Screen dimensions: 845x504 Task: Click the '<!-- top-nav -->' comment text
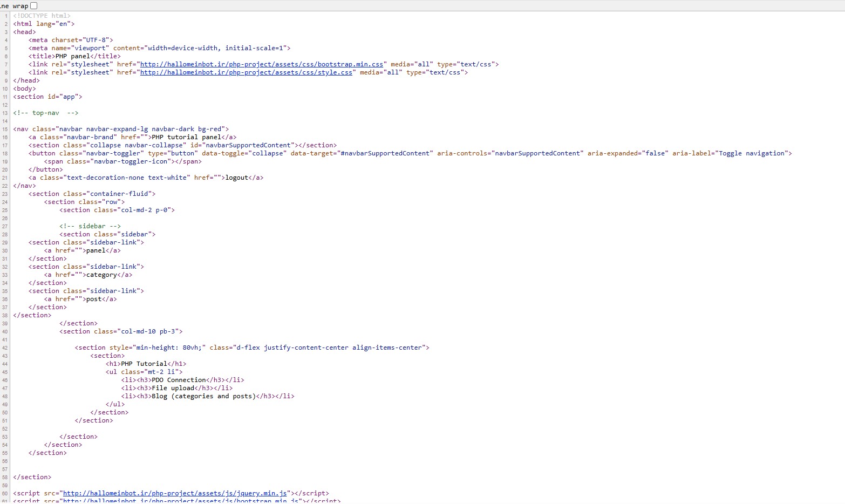46,113
